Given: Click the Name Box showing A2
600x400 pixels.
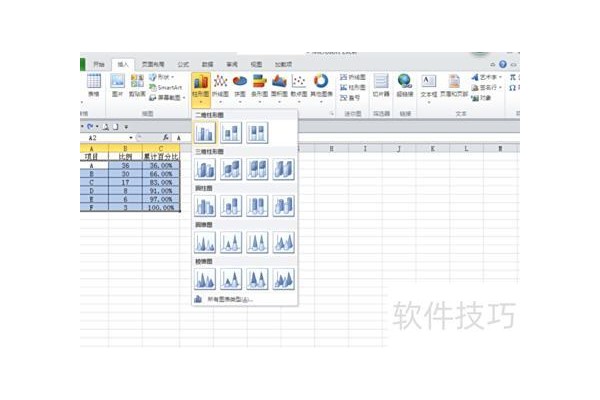Looking at the screenshot, I should pyautogui.click(x=108, y=137).
